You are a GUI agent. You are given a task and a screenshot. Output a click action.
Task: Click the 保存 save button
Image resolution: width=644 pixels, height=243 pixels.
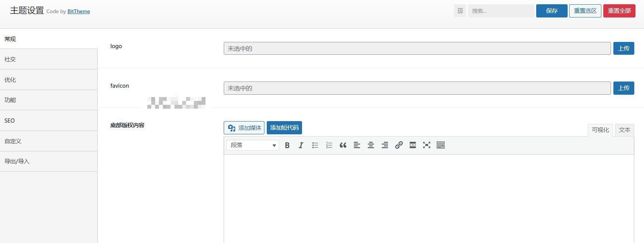tap(551, 11)
